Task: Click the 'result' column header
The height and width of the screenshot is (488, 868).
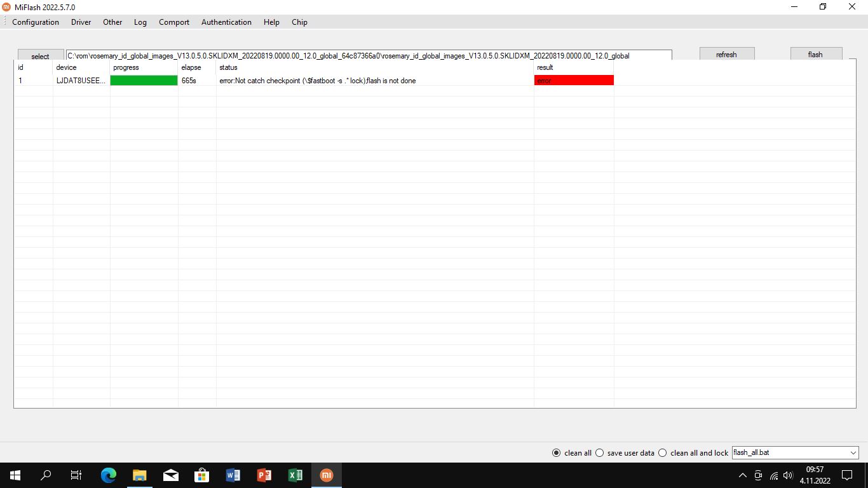Action: [574, 67]
